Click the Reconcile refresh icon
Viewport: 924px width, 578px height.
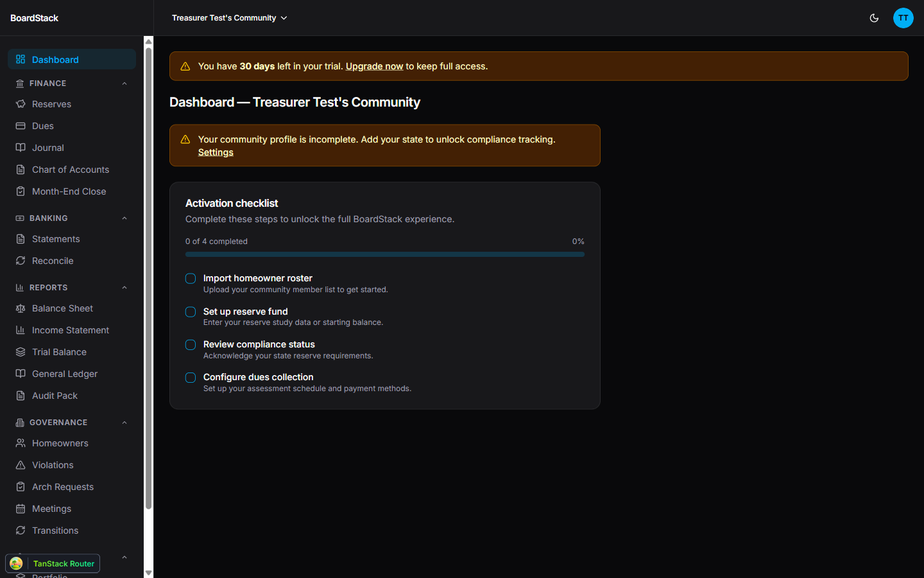click(21, 261)
